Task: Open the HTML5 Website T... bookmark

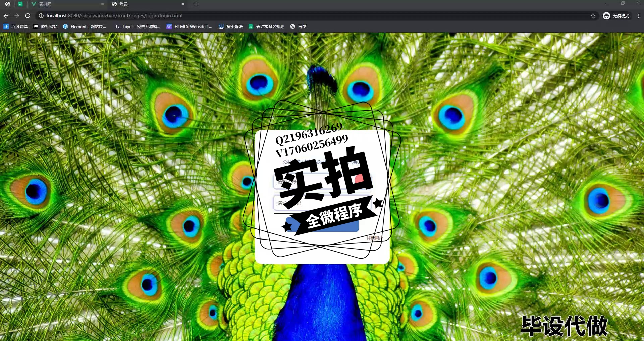Action: point(190,26)
